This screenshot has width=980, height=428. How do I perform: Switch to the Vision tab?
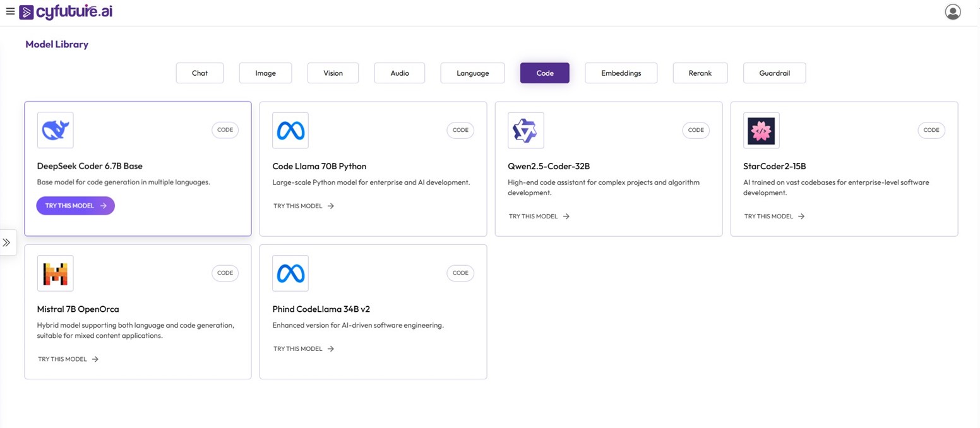tap(333, 73)
